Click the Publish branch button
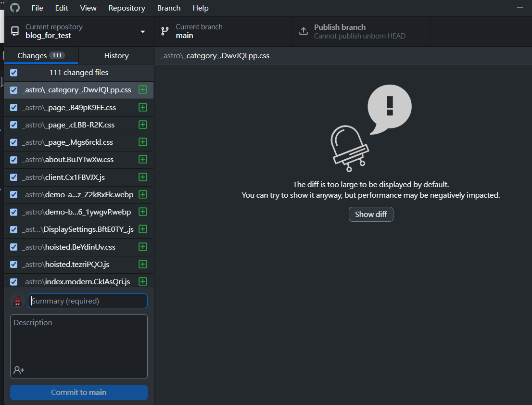This screenshot has height=405, width=532. tap(361, 31)
